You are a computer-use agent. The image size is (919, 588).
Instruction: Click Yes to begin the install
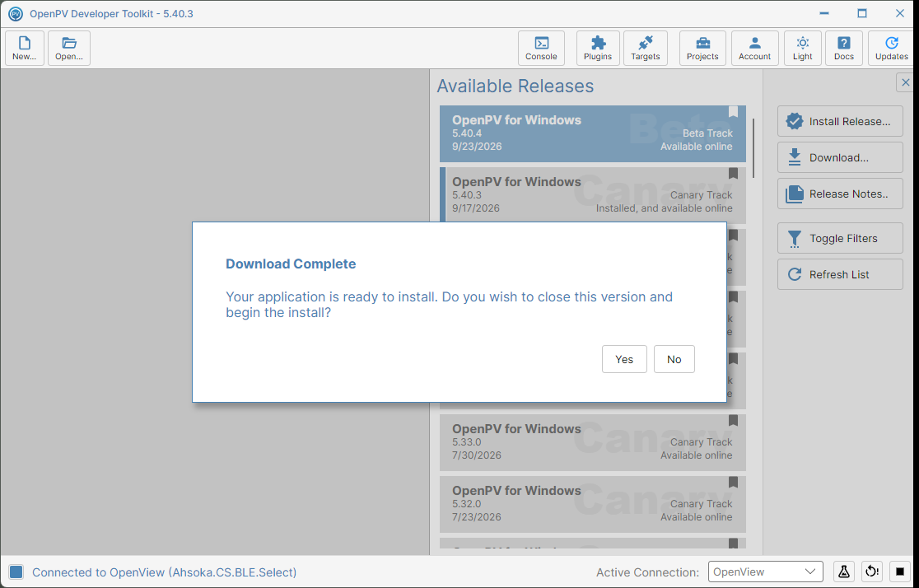click(624, 359)
